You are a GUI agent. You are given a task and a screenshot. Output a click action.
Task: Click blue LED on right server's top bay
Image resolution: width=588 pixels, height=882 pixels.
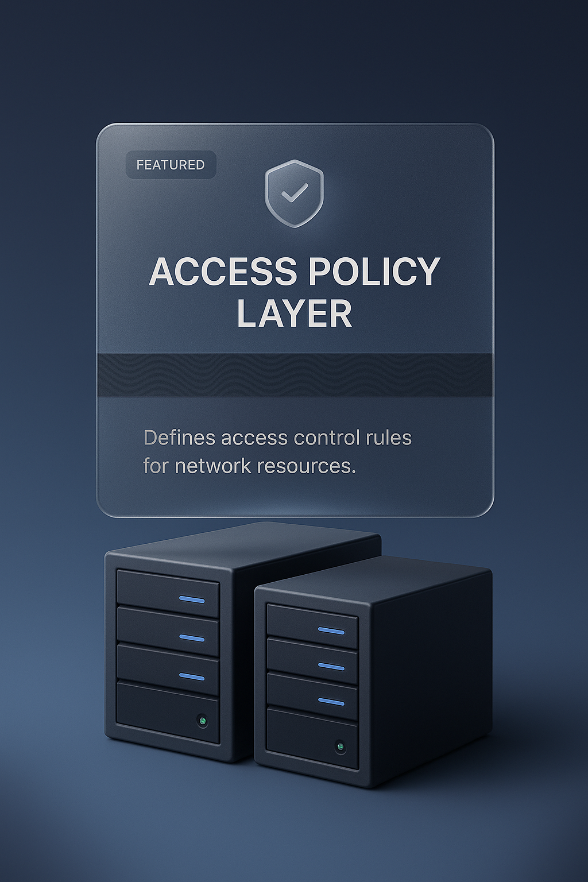click(x=331, y=630)
